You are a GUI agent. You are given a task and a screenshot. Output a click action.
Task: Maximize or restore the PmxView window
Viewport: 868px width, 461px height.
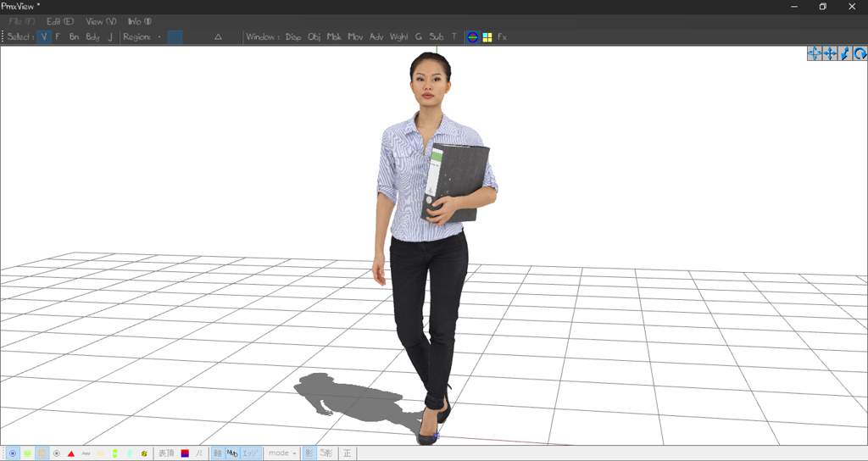tap(822, 7)
